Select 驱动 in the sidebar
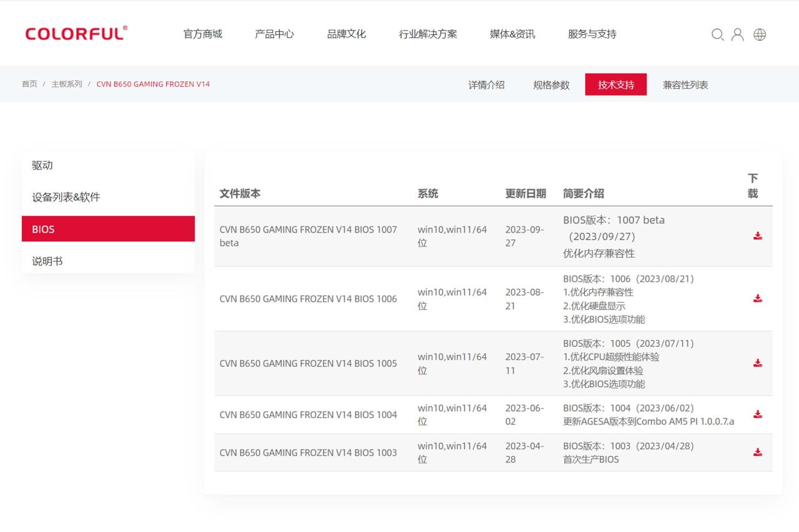The height and width of the screenshot is (532, 799). (108, 165)
